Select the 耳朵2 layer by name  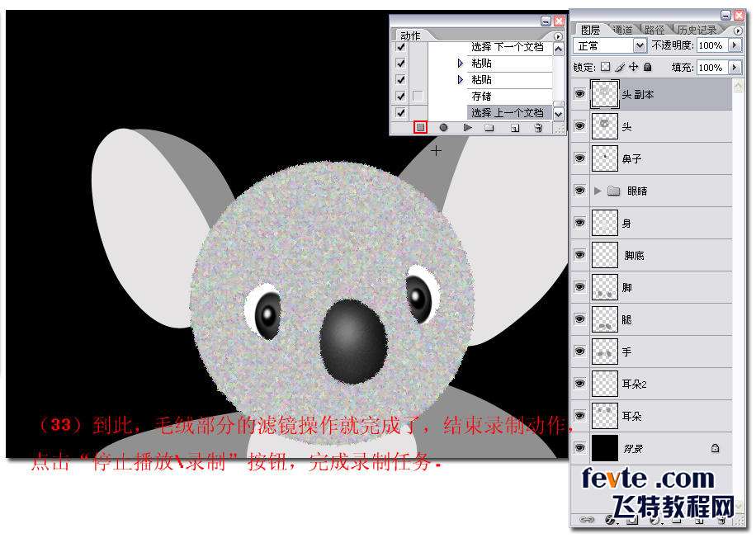[634, 384]
